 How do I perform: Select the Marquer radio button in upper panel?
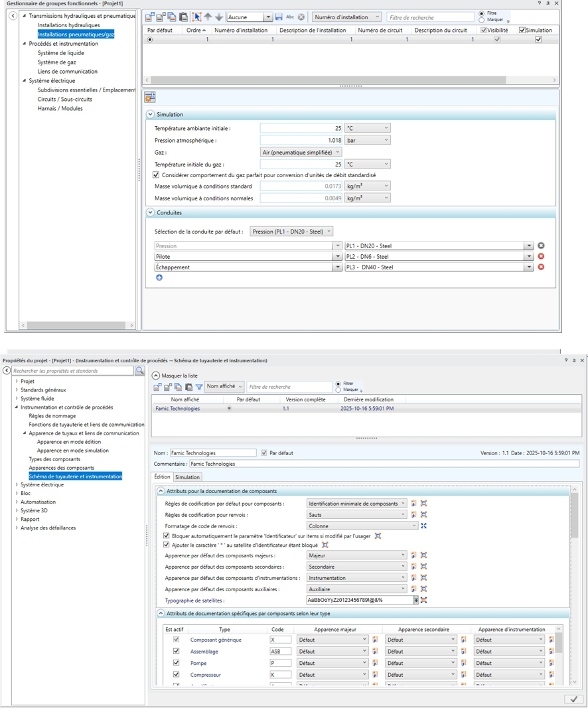pos(482,21)
